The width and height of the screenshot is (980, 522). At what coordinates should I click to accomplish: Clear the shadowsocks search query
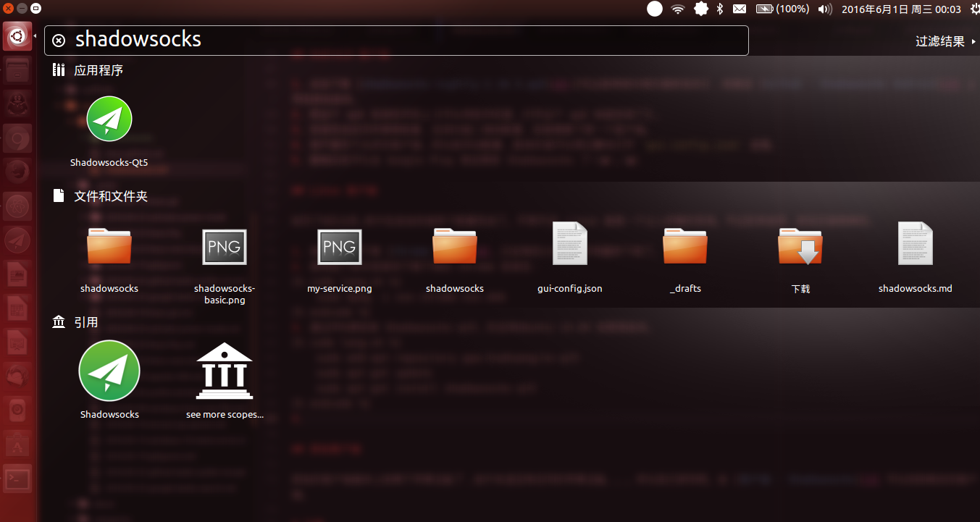click(59, 40)
